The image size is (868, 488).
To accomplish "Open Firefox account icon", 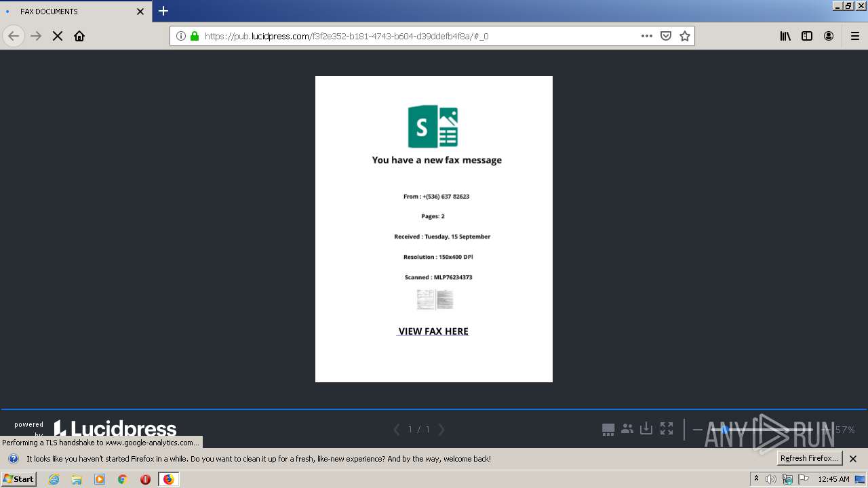I will 829,36.
